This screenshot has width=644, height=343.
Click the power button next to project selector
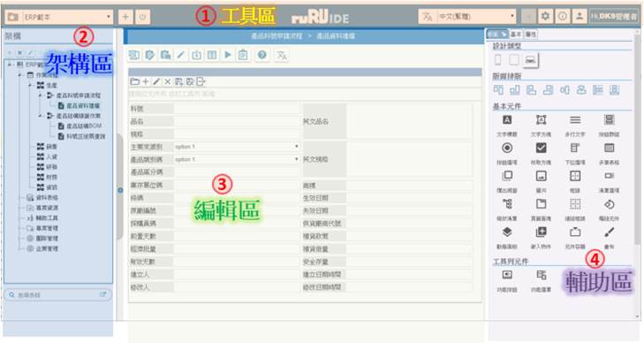coord(142,17)
